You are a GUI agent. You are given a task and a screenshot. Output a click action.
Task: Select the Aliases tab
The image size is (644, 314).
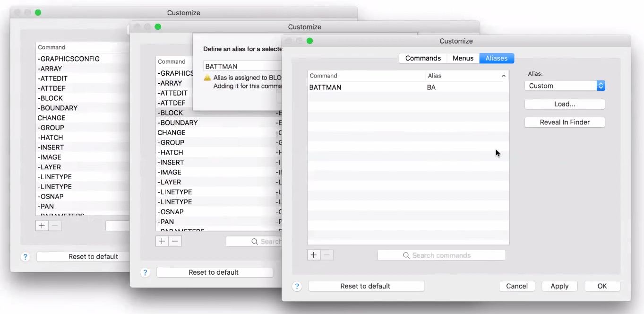[x=496, y=58]
